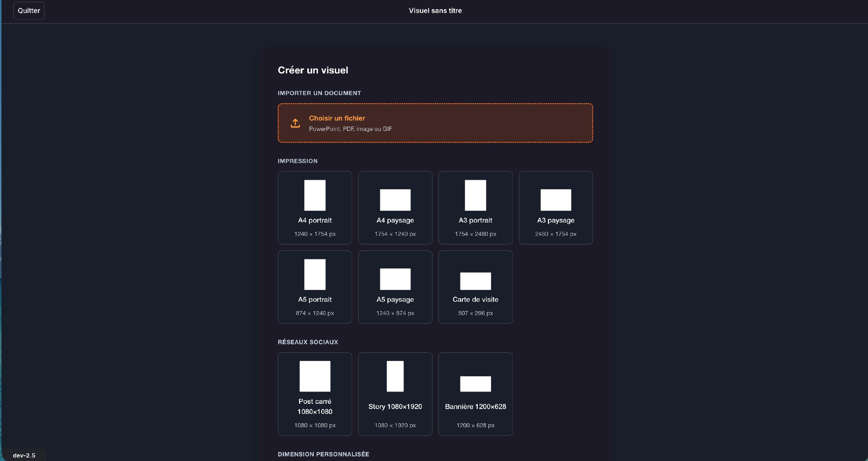The height and width of the screenshot is (461, 868).
Task: Click the Quitter button
Action: point(29,10)
